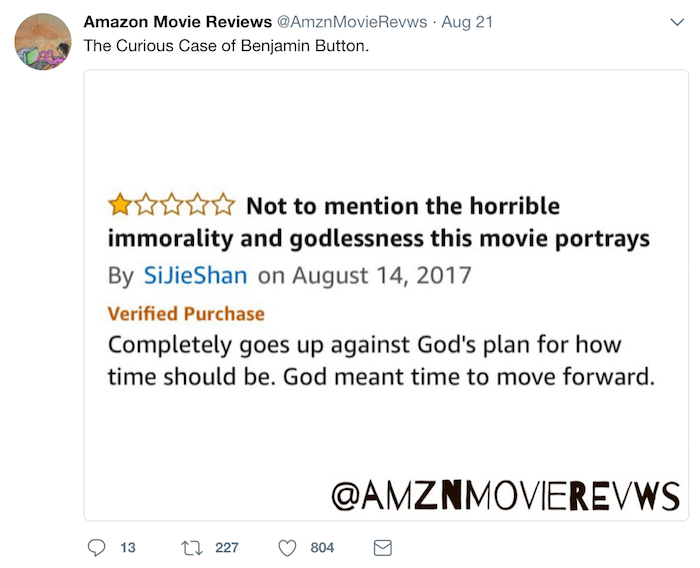Open the tweet options chevron menu
The width and height of the screenshot is (700, 568).
(677, 22)
